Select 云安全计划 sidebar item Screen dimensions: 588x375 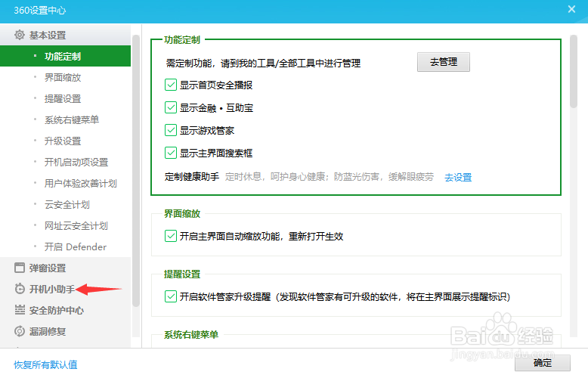pyautogui.click(x=65, y=204)
